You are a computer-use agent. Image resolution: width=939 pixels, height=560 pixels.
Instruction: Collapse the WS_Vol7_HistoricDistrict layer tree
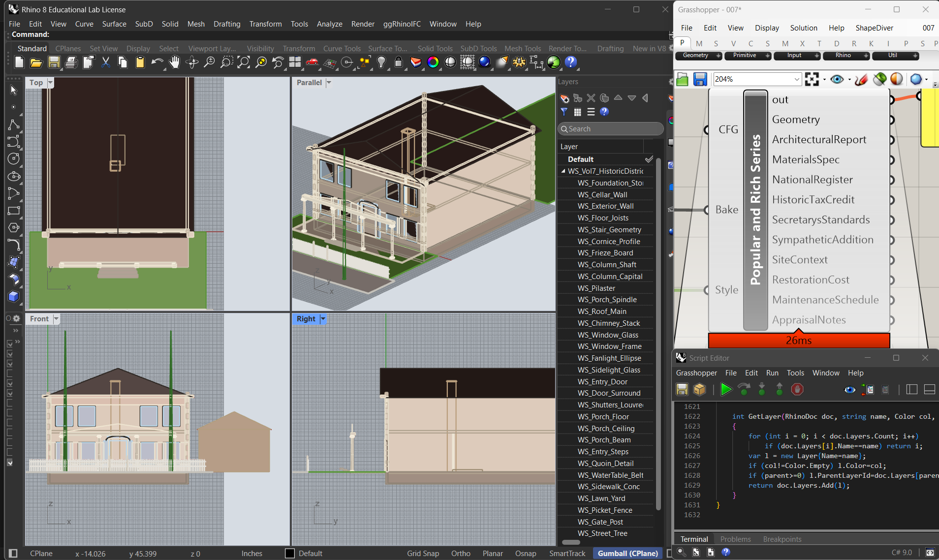click(563, 171)
